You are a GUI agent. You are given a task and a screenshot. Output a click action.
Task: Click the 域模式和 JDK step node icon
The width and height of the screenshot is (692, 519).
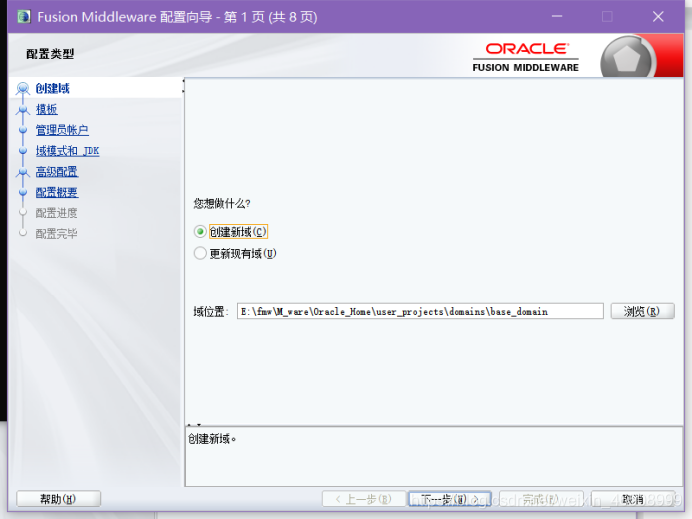click(23, 150)
